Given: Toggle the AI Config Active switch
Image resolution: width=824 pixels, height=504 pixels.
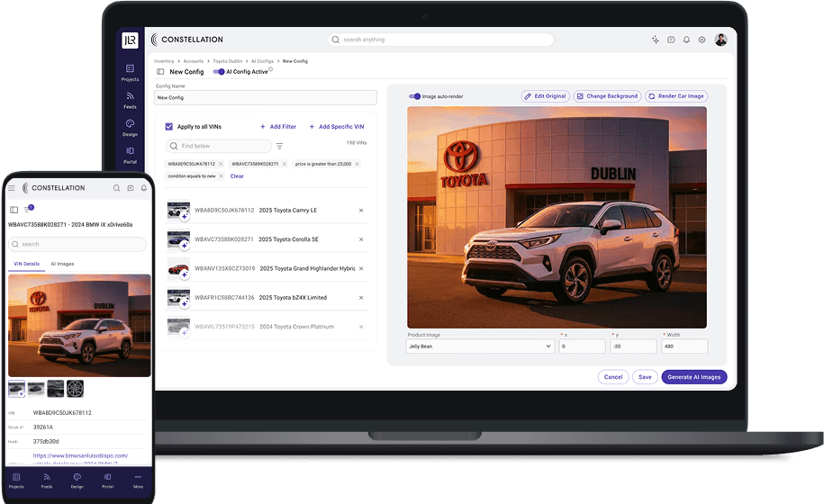Looking at the screenshot, I should pyautogui.click(x=219, y=72).
